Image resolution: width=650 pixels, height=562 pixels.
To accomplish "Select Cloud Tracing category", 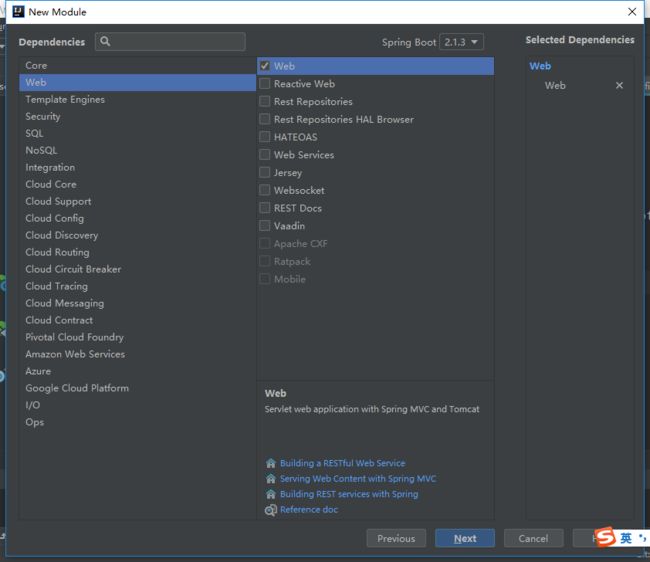I will 137,286.
